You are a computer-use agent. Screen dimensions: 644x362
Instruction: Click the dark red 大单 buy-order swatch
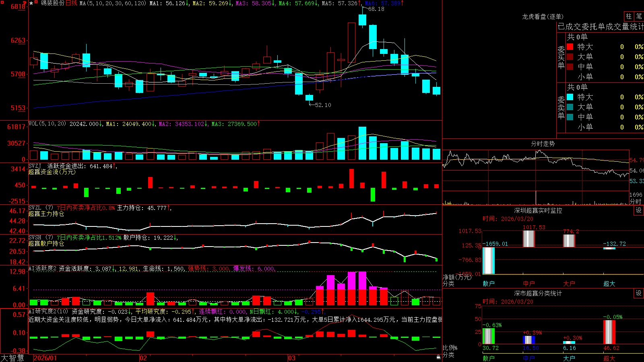(570, 57)
